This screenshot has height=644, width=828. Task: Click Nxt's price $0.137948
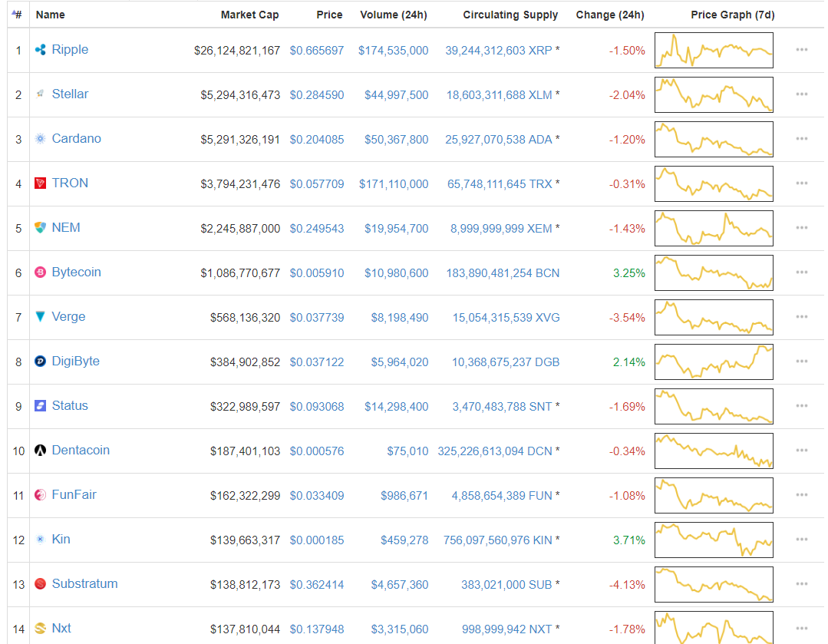[317, 629]
